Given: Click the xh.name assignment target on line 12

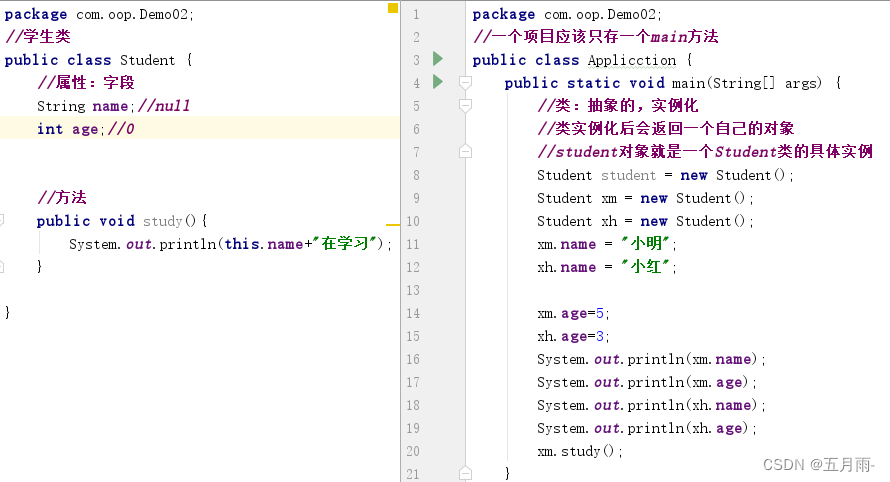Looking at the screenshot, I should 566,267.
